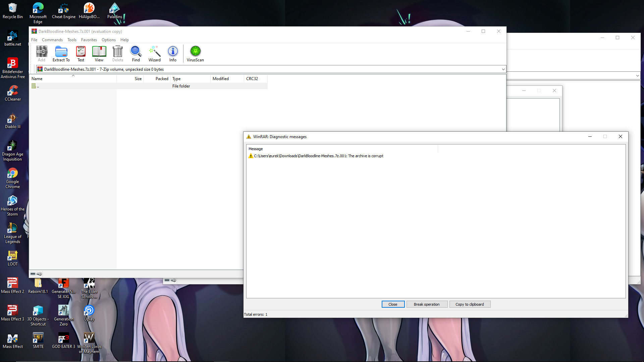This screenshot has height=362, width=644.
Task: Open Heroes of the Storm shortcut
Action: click(13, 205)
